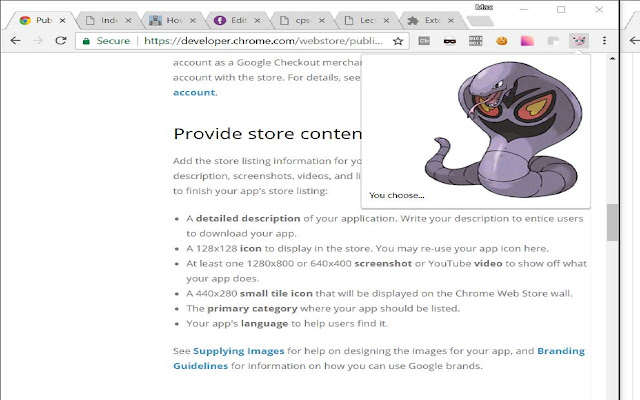Open the Chrome three-dot menu
Screen dimensions: 640x400
[604, 40]
